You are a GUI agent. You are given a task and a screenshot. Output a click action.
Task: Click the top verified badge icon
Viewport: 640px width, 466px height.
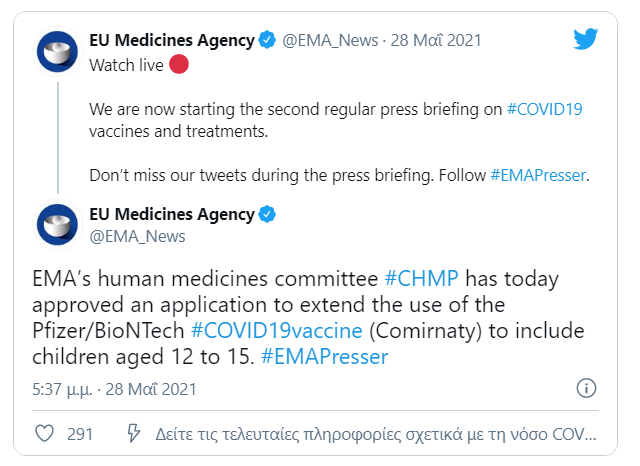(x=267, y=40)
